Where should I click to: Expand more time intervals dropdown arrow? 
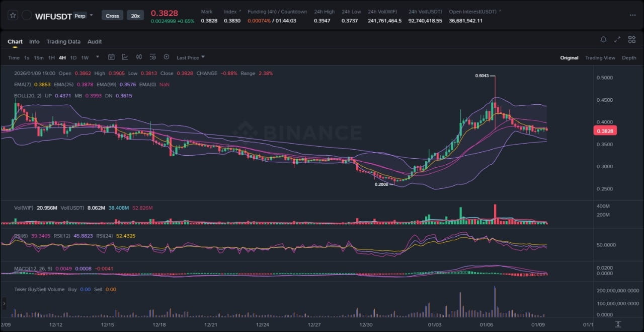click(98, 57)
